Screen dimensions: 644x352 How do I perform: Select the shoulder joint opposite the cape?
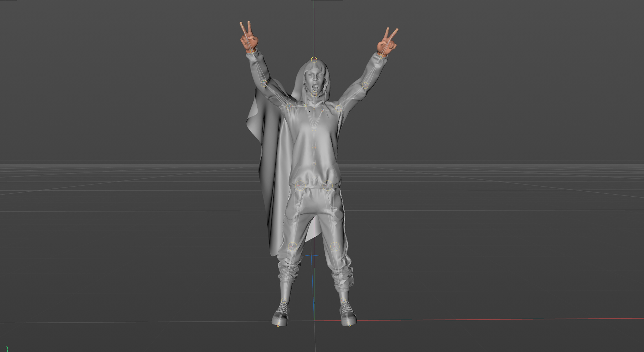point(339,108)
